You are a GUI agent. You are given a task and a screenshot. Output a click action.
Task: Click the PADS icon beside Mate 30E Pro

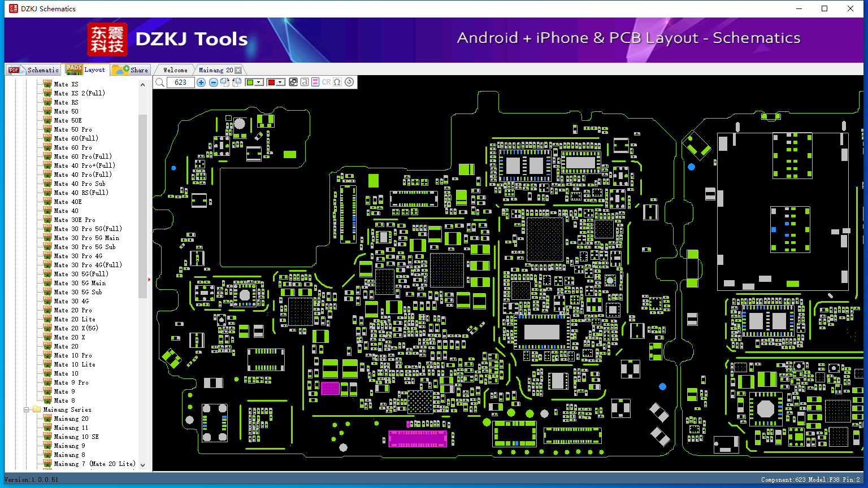(47, 220)
